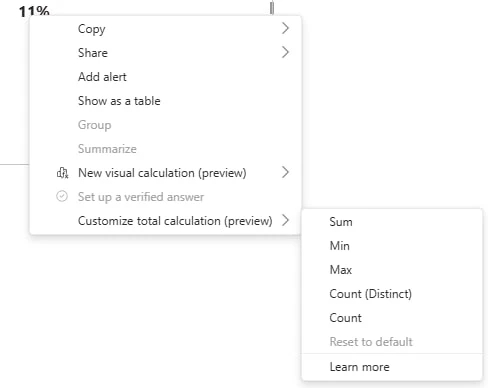This screenshot has width=488, height=388.
Task: Expand Customize total calculation chevron
Action: pos(285,221)
